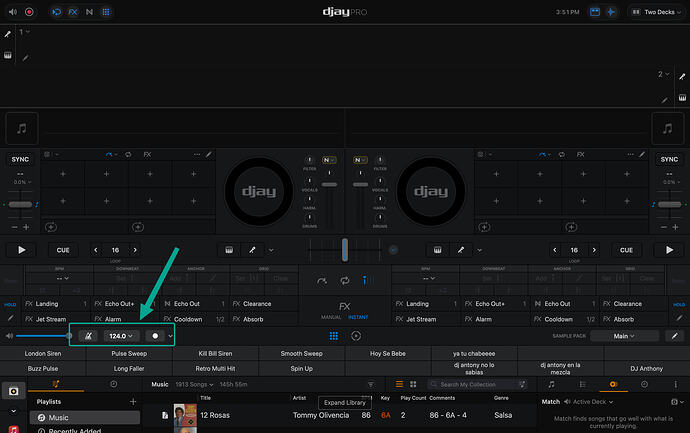The image size is (690, 433).
Task: Trigger the Spin Up sample
Action: (x=301, y=368)
